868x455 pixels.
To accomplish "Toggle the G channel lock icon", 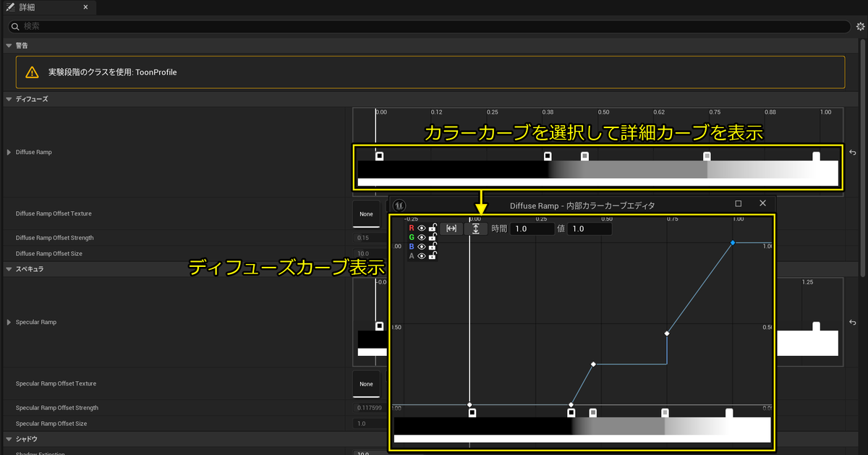I will click(433, 237).
